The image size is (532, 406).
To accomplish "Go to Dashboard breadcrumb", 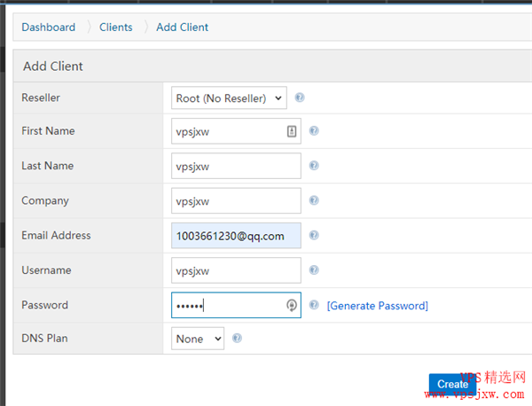I will (49, 27).
